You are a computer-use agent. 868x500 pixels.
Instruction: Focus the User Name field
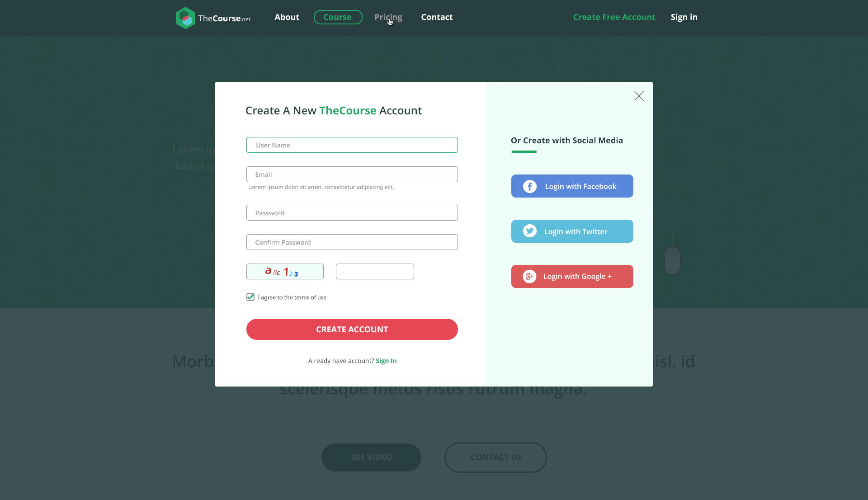coord(352,145)
